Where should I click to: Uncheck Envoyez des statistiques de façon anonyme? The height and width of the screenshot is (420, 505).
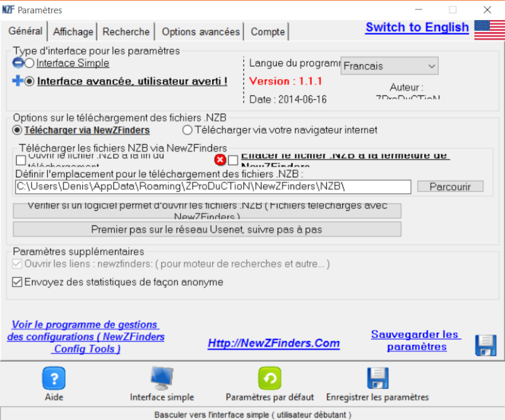tap(17, 282)
